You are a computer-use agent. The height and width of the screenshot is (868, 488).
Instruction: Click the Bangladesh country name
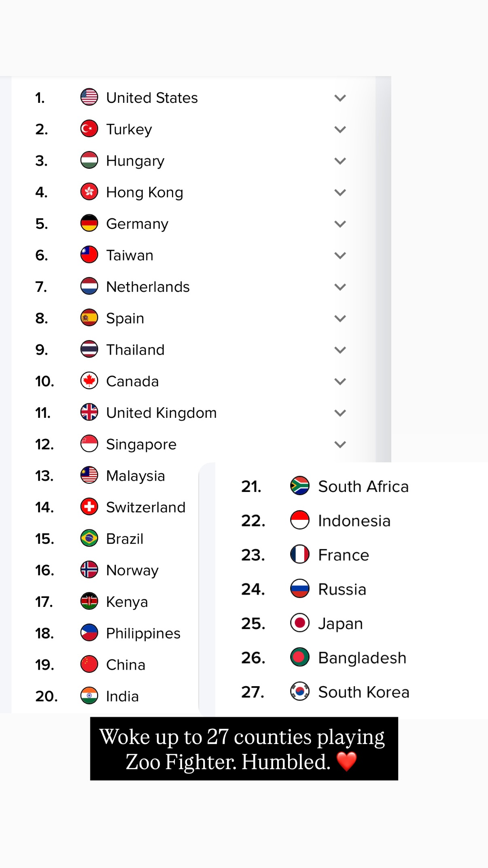362,658
